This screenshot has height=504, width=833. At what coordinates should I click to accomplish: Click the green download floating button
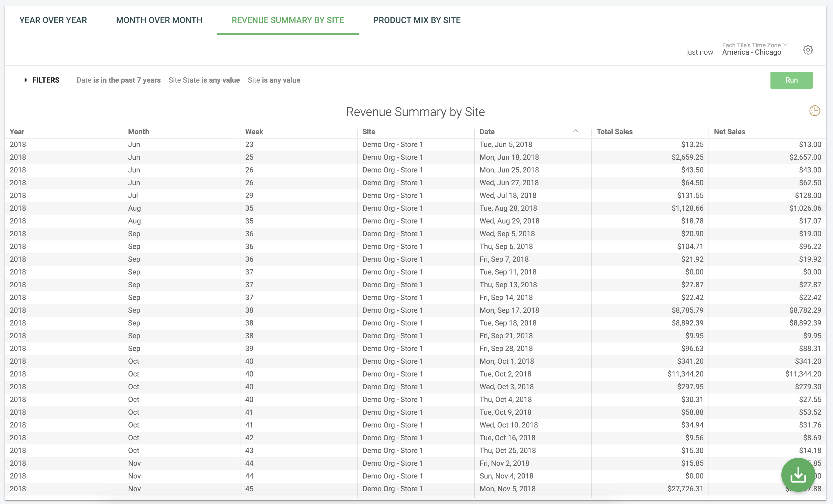798,475
